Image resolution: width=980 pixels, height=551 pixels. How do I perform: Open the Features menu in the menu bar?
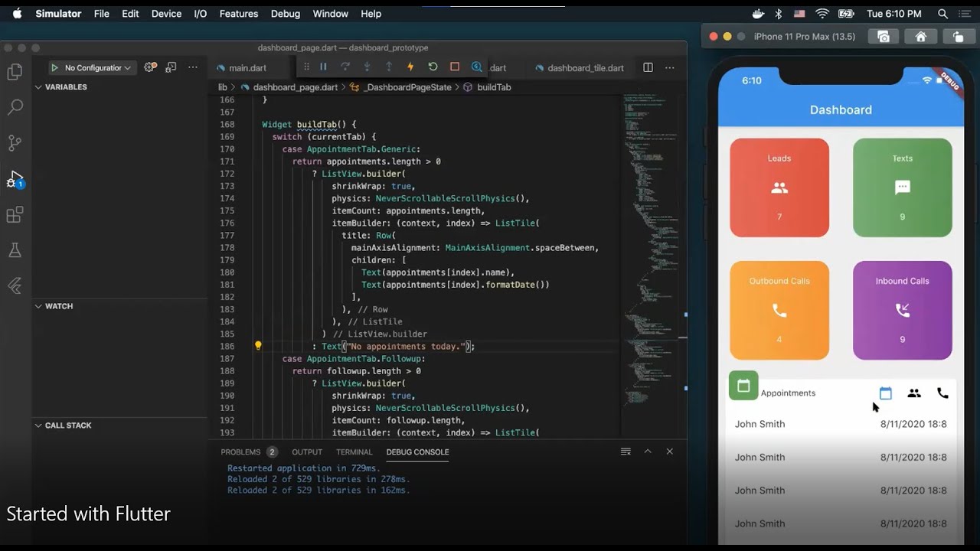pos(238,14)
